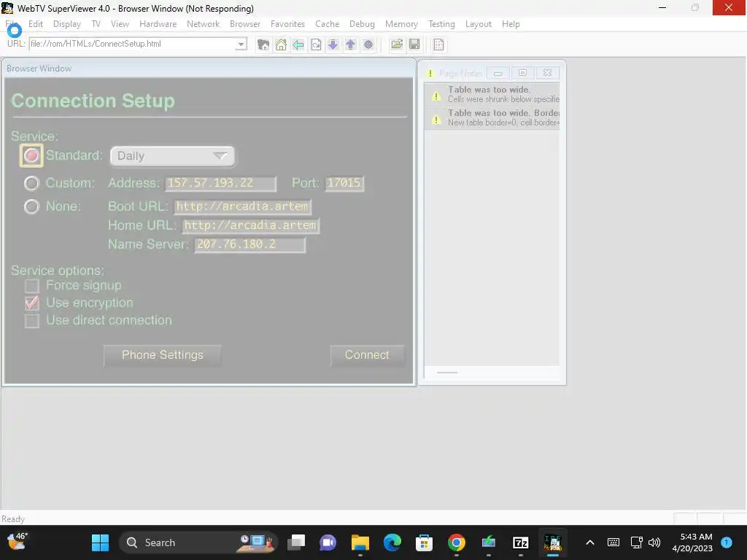Open the Windows Start menu

pyautogui.click(x=100, y=542)
